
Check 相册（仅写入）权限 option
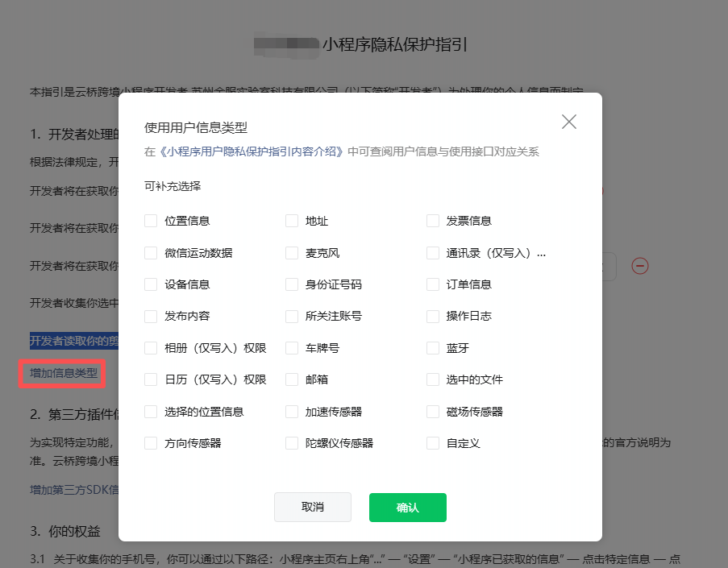[x=151, y=348]
